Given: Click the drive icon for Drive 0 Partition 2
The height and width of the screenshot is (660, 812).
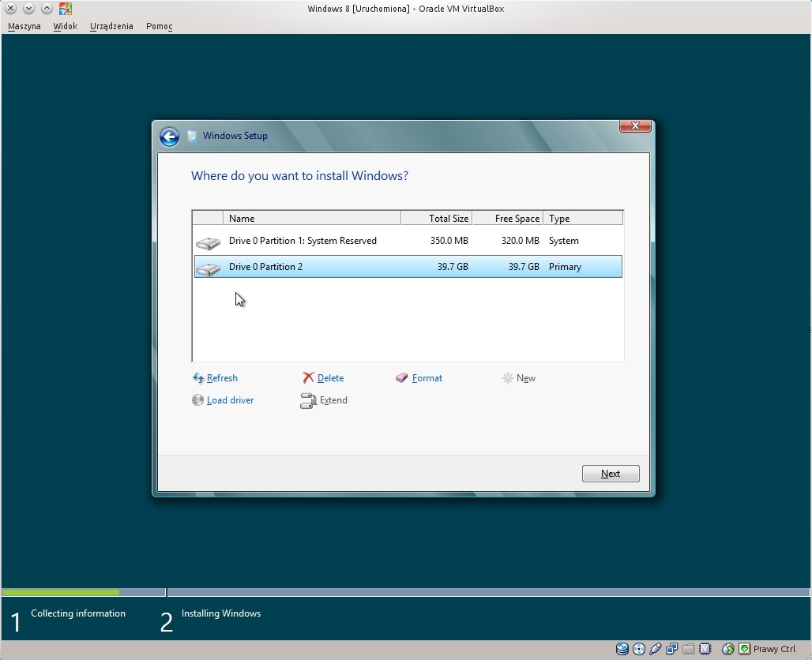Looking at the screenshot, I should coord(209,268).
